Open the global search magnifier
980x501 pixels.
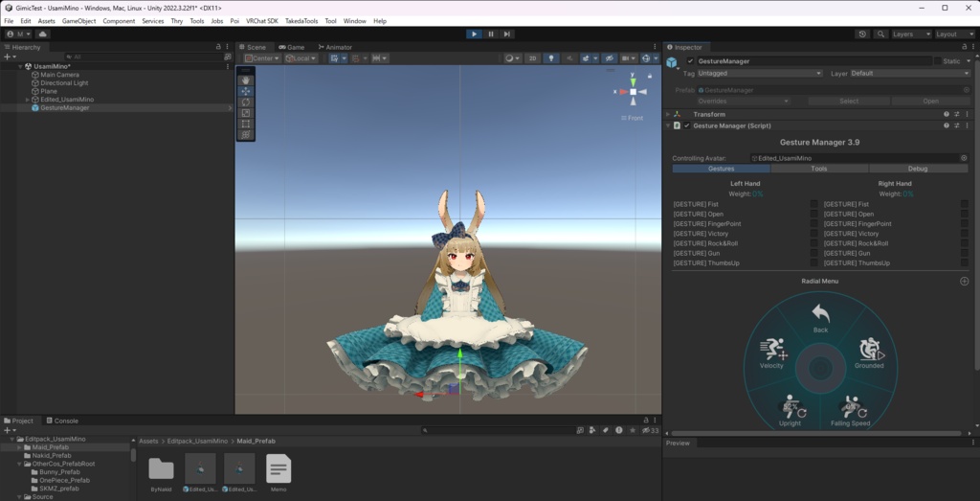click(x=880, y=34)
